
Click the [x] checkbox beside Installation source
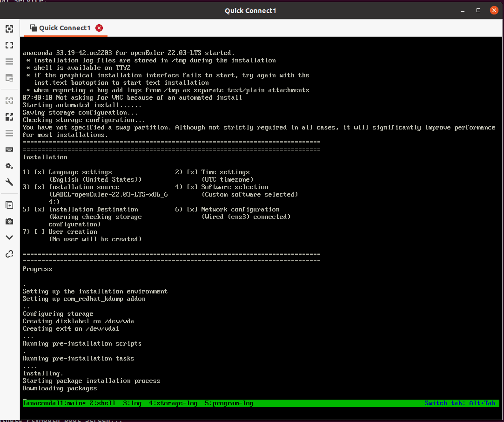(40, 187)
